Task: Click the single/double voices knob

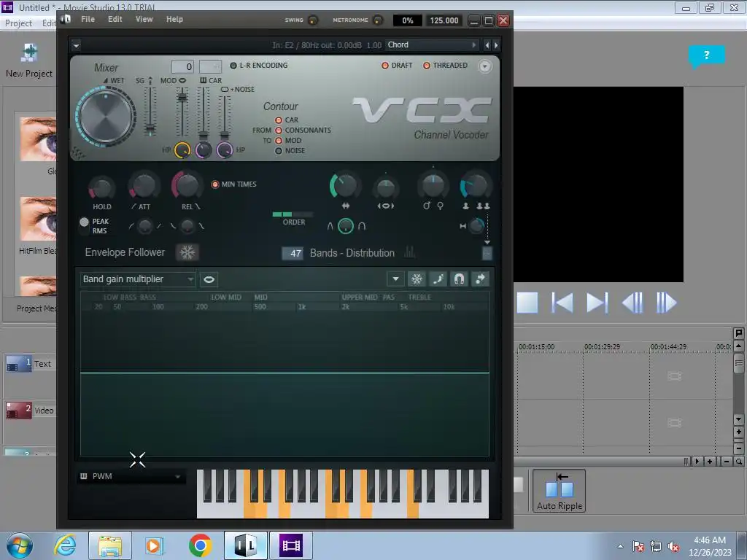Action: [475, 186]
